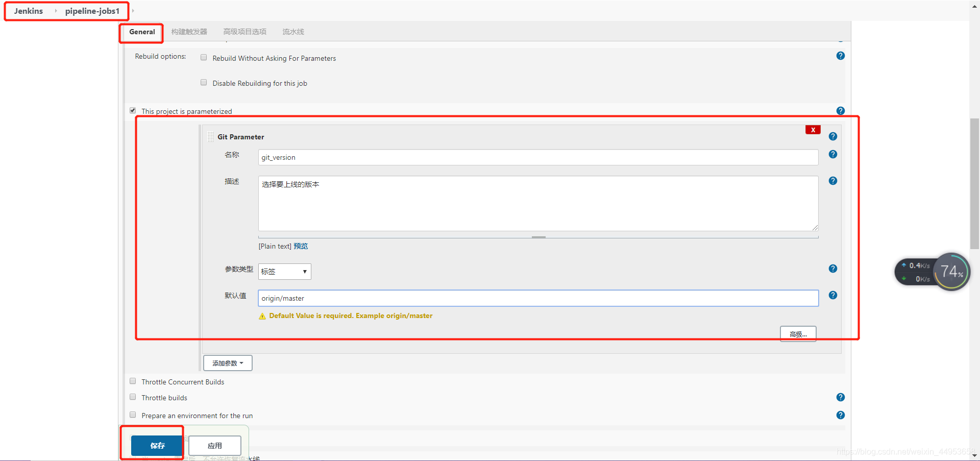980x461 pixels.
Task: Check Prepare an environment for the run
Action: 133,415
